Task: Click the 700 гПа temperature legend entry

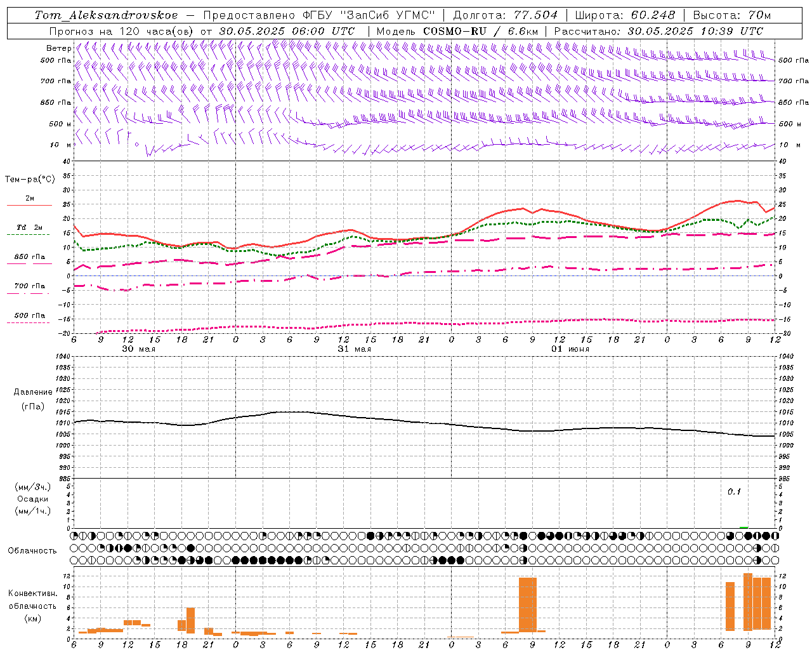Action: pyautogui.click(x=29, y=286)
